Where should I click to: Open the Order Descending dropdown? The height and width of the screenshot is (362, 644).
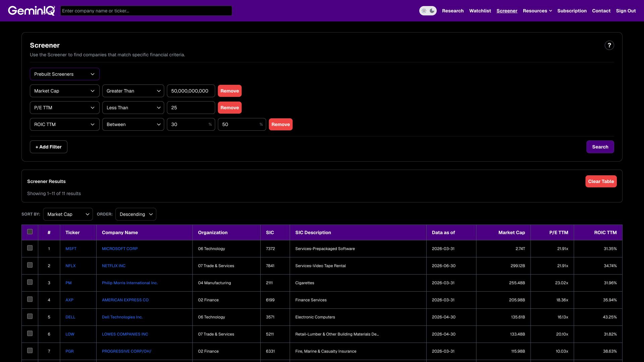(136, 214)
